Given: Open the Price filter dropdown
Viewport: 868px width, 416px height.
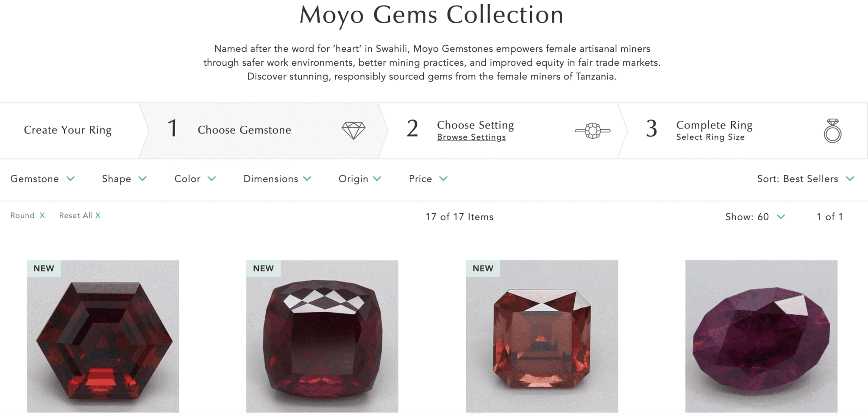Looking at the screenshot, I should pyautogui.click(x=428, y=179).
